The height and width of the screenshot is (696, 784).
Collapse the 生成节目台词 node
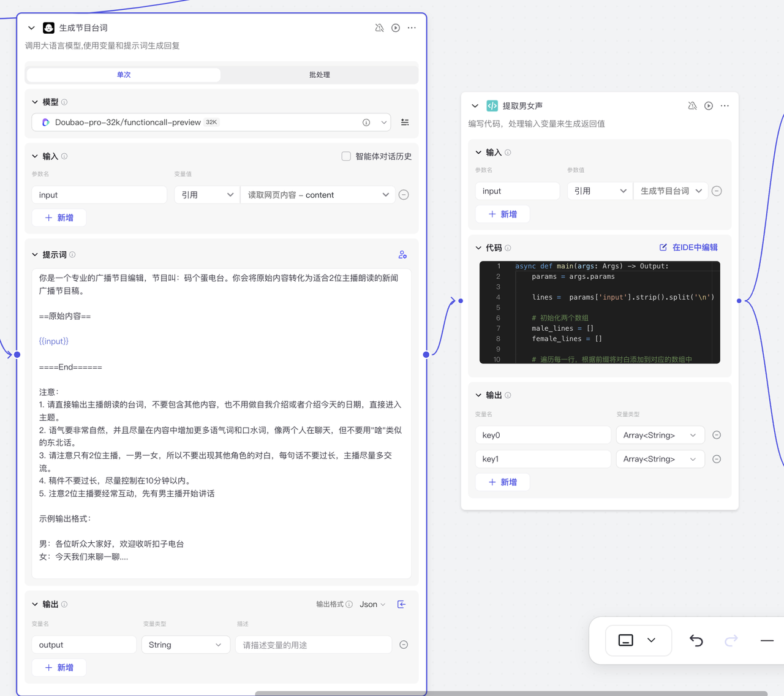pyautogui.click(x=31, y=28)
